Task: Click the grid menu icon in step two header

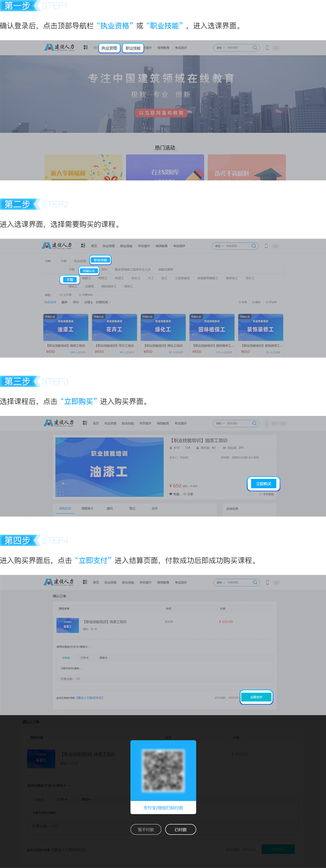Action: click(x=83, y=246)
